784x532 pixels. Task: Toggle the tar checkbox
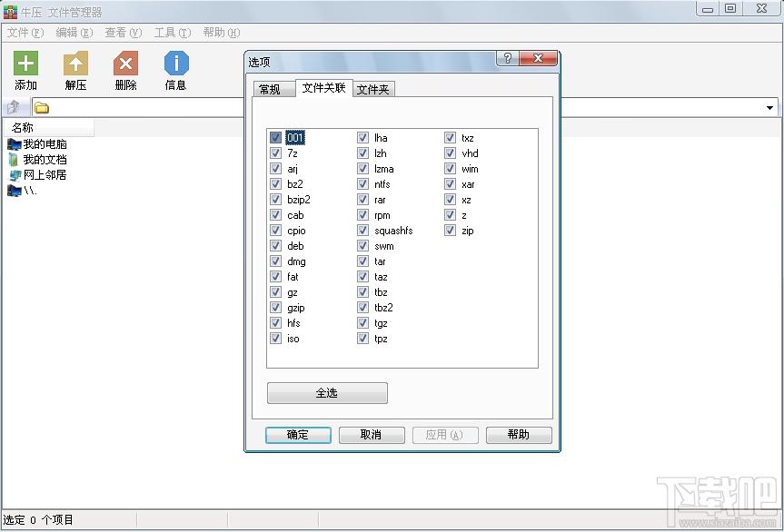tap(363, 261)
